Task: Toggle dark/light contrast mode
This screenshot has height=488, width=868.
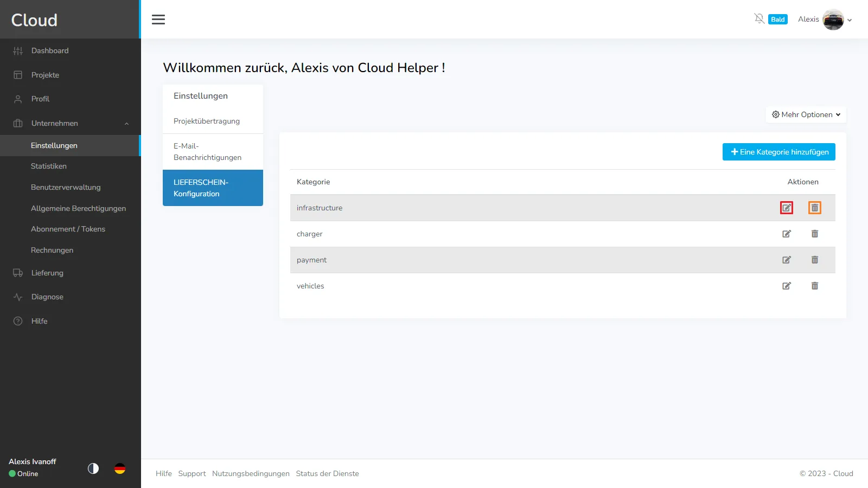Action: pyautogui.click(x=93, y=468)
